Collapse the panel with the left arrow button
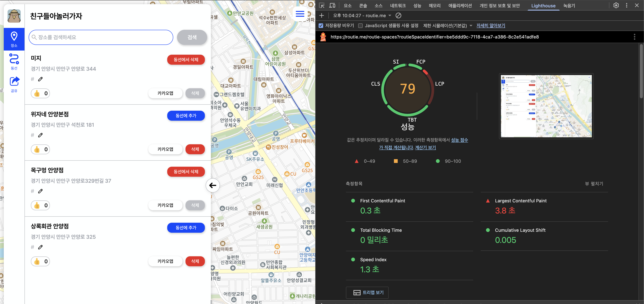 pos(212,185)
